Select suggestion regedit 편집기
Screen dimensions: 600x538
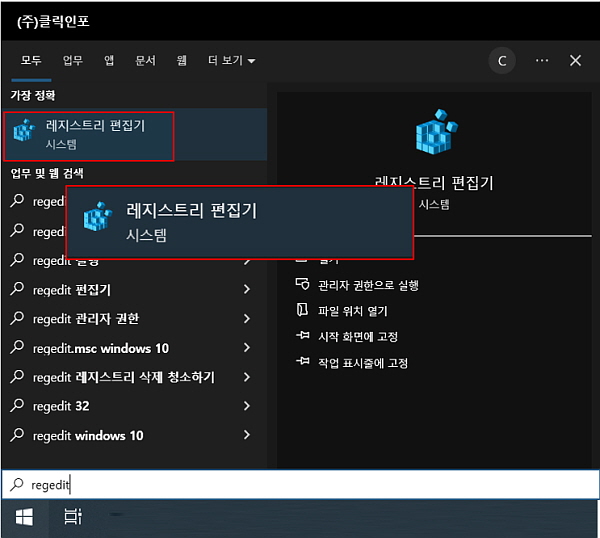tap(134, 289)
